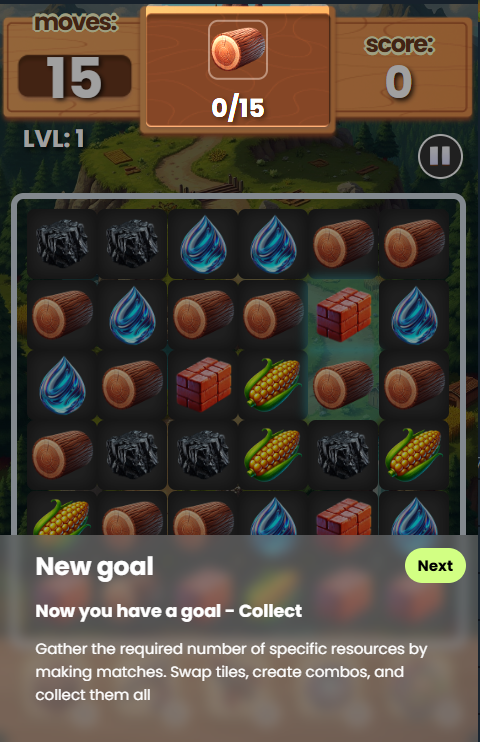
Task: Tap coal tile between two corn tiles
Action: click(344, 455)
